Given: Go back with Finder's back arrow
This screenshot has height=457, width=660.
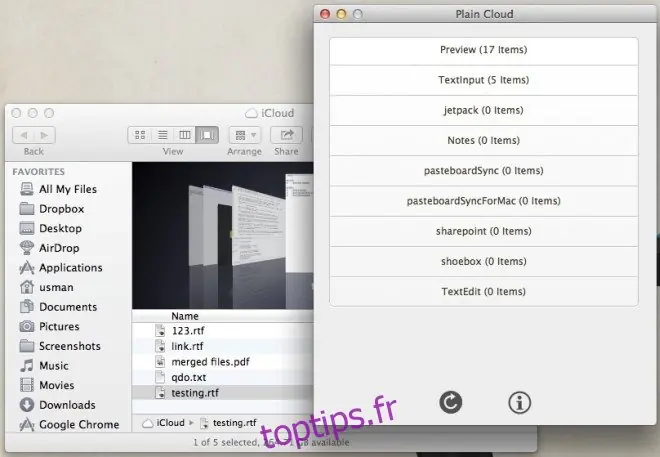Looking at the screenshot, I should 24,135.
